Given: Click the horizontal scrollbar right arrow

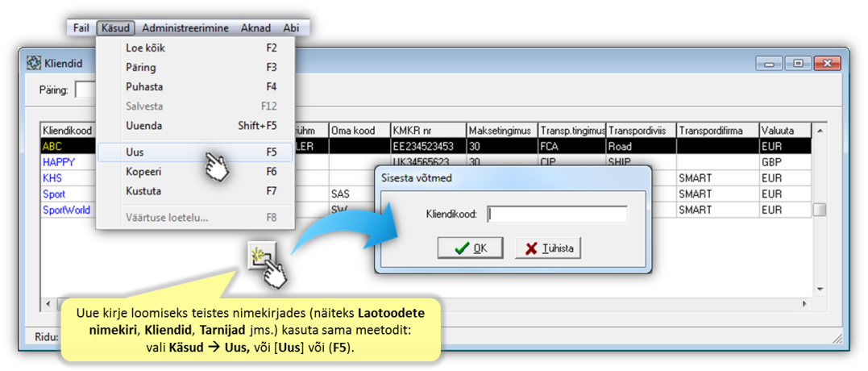Looking at the screenshot, I should tap(805, 304).
